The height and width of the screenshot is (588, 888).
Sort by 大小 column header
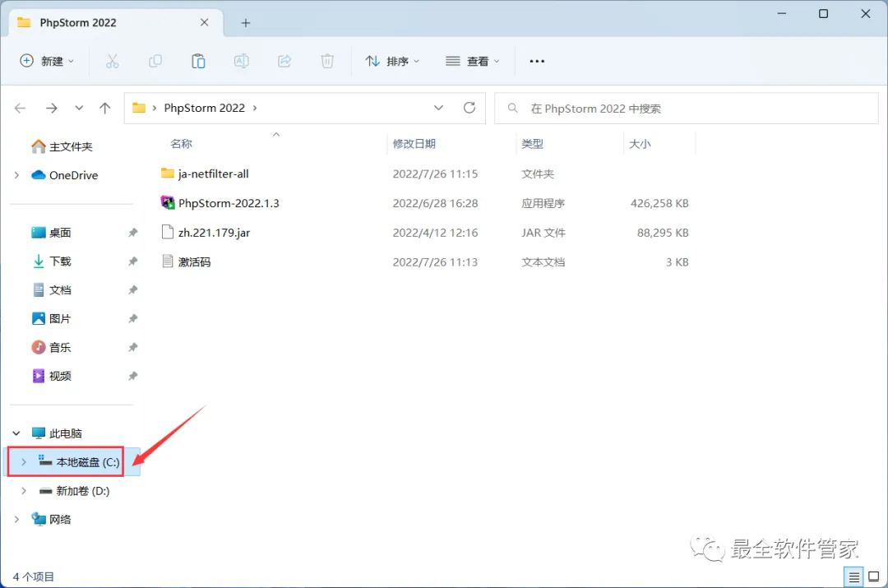point(640,144)
